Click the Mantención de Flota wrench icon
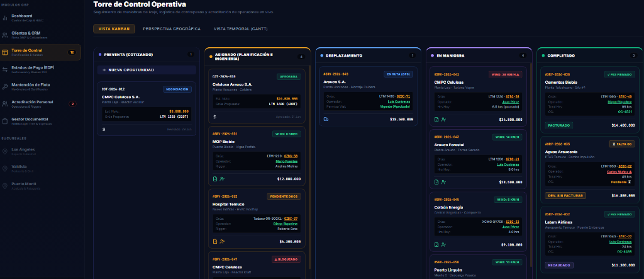 pyautogui.click(x=5, y=86)
